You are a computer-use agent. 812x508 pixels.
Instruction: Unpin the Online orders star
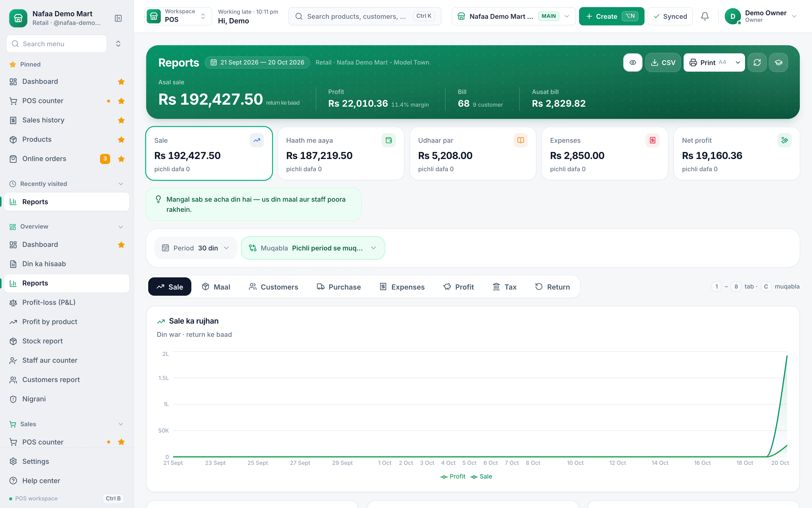pos(121,159)
